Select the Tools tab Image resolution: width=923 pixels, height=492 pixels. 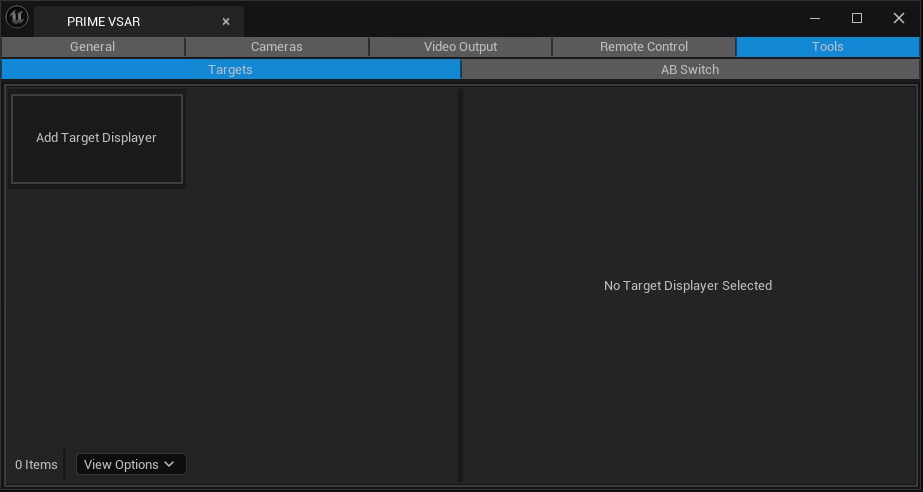[828, 47]
